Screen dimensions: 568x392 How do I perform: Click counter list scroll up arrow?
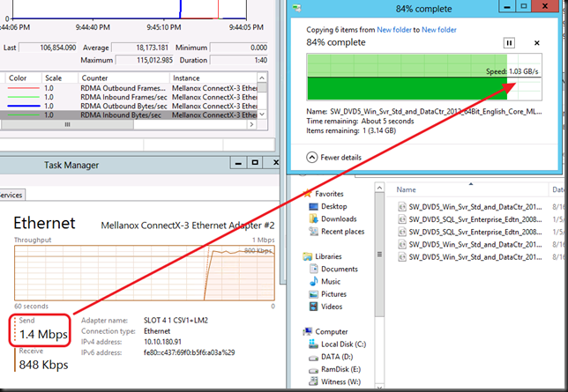click(262, 78)
